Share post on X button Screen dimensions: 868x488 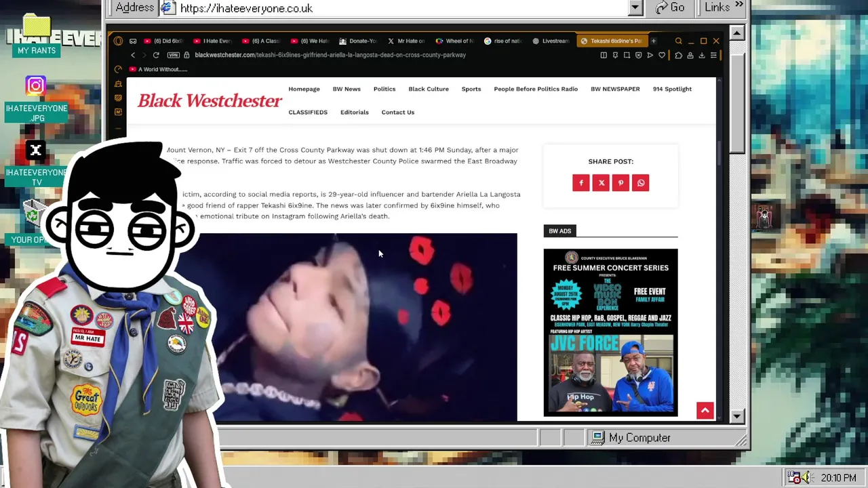coord(601,183)
